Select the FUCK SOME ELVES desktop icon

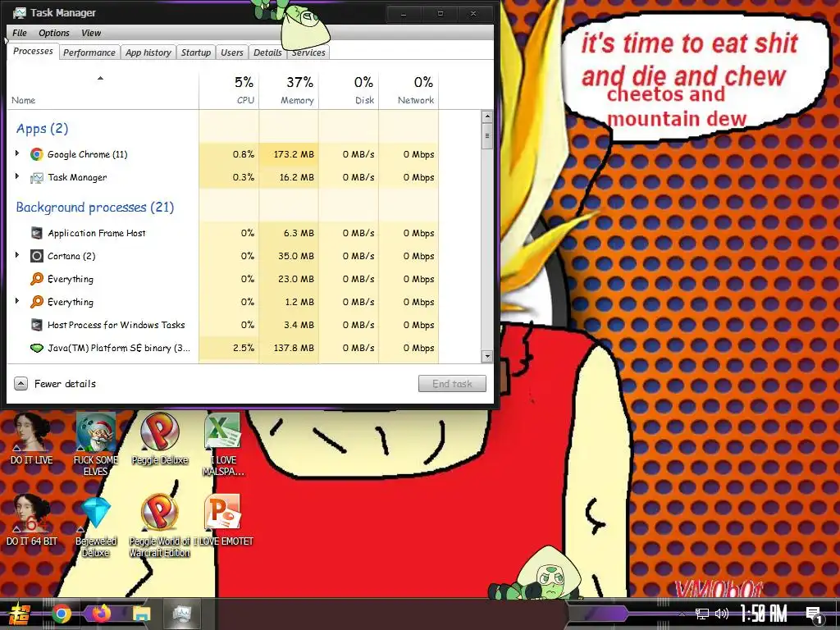point(95,444)
